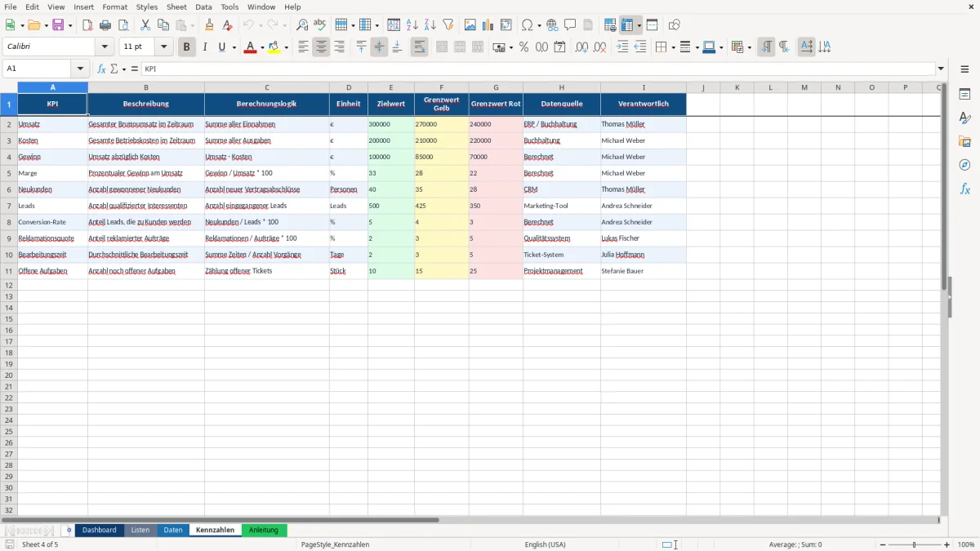
Task: Switch to the Dashboard sheet tab
Action: tap(99, 530)
